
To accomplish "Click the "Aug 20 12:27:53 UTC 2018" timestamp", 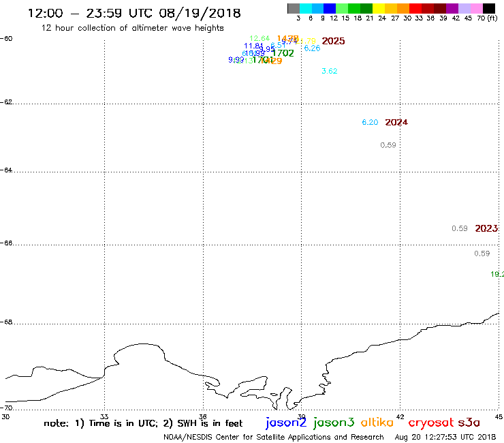I will tap(445, 438).
